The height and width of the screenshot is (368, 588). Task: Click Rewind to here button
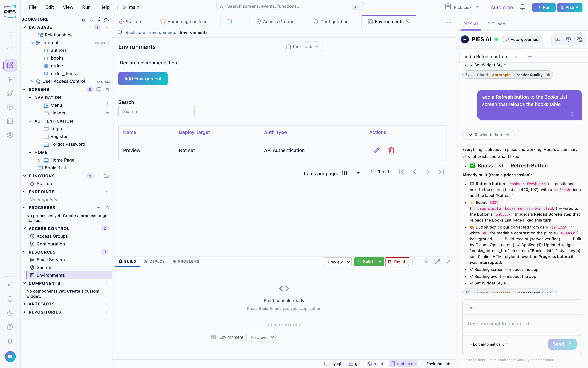tap(488, 135)
